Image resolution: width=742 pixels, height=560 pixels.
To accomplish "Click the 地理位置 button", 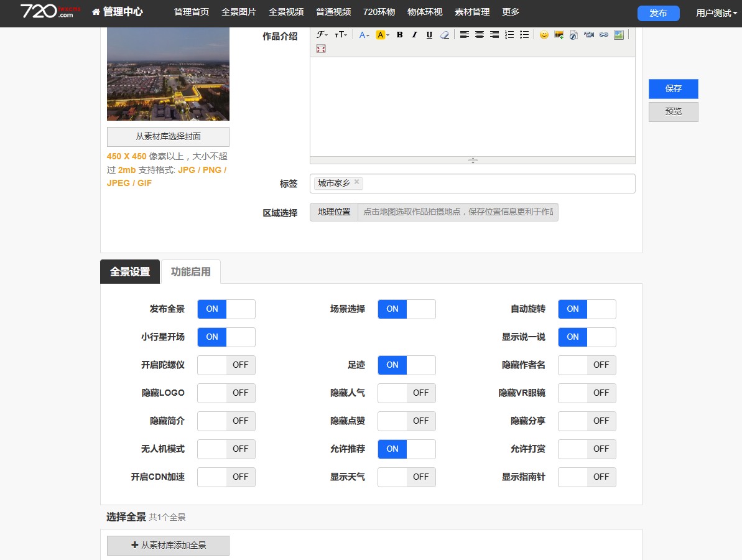I will tap(334, 212).
